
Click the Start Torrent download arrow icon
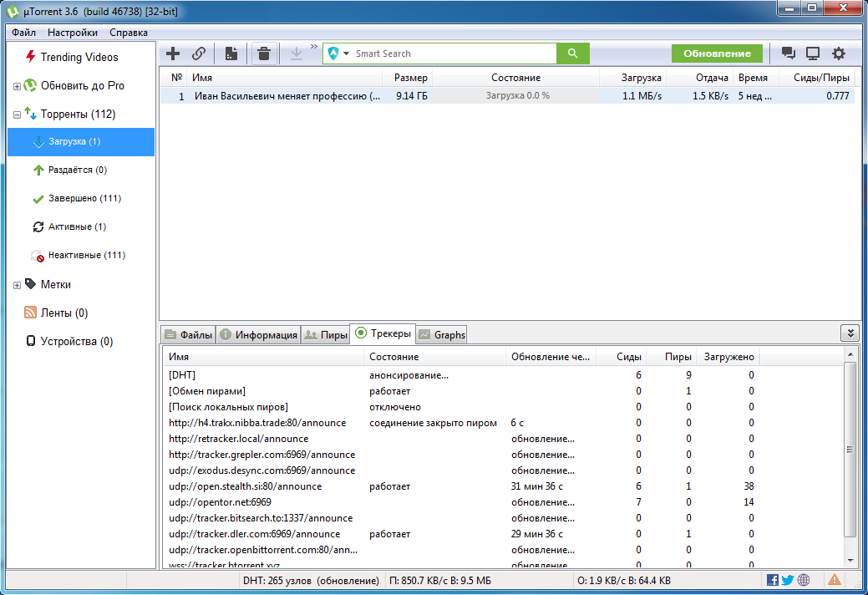[x=297, y=53]
